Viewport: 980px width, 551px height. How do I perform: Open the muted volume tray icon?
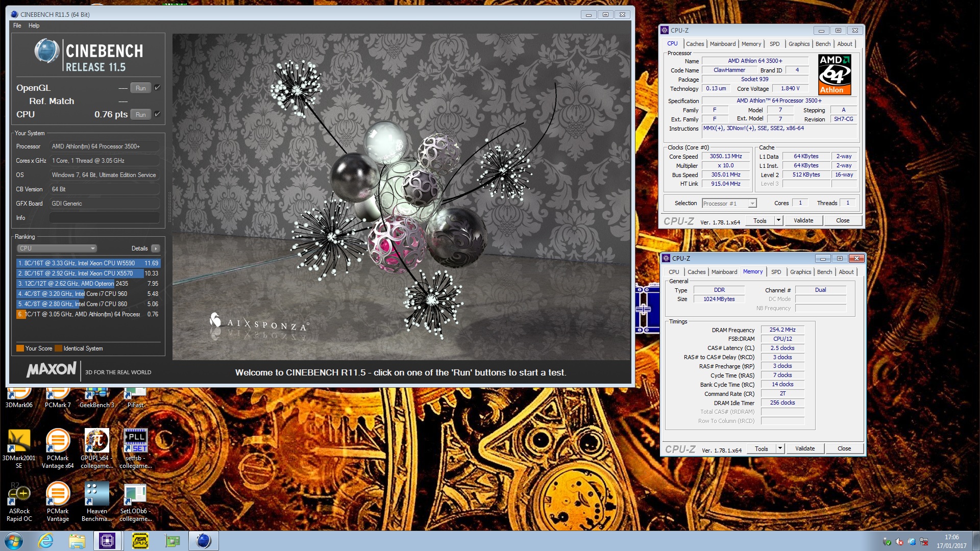pyautogui.click(x=899, y=542)
